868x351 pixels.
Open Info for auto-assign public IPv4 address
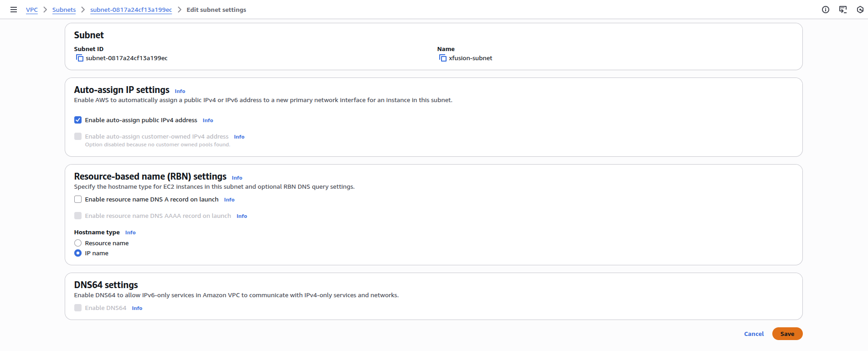pyautogui.click(x=208, y=120)
